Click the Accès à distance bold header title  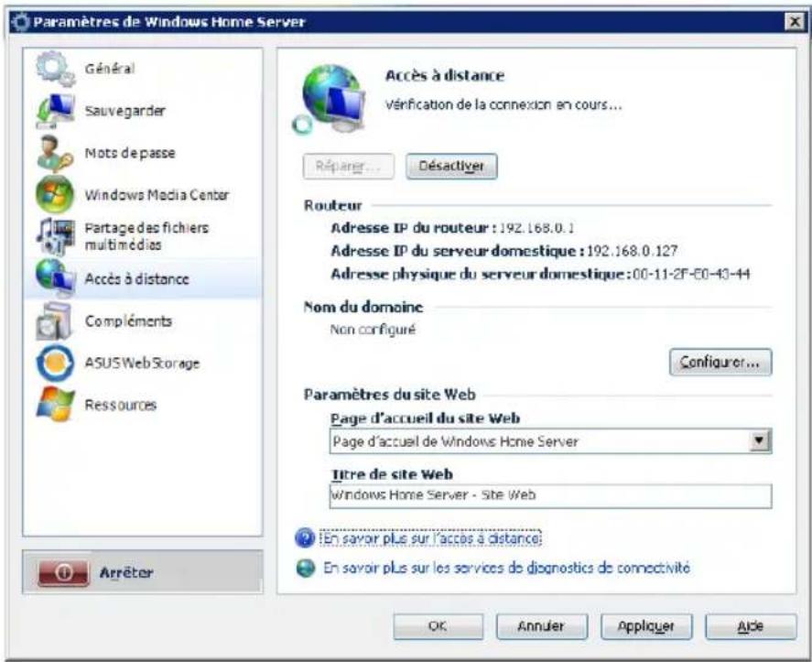tap(444, 76)
